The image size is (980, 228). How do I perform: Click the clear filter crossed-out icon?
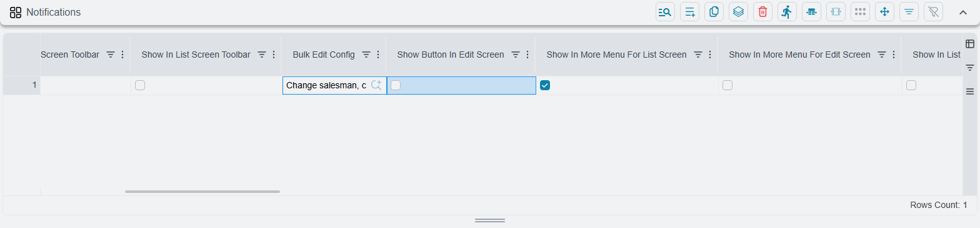click(x=933, y=12)
